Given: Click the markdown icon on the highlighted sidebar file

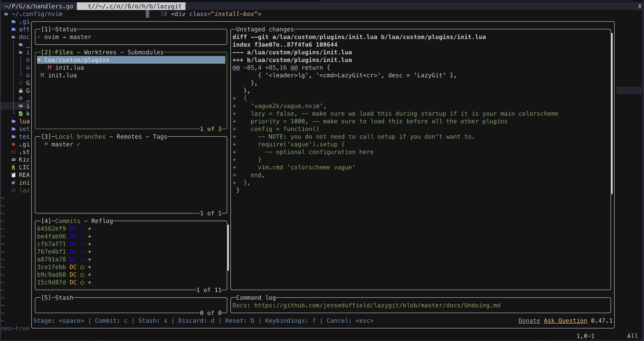Looking at the screenshot, I should point(21,106).
